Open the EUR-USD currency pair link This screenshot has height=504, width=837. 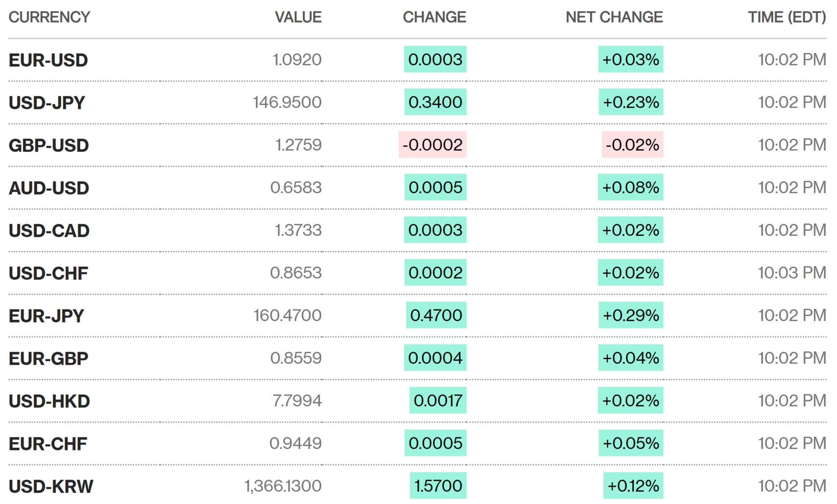coord(48,60)
